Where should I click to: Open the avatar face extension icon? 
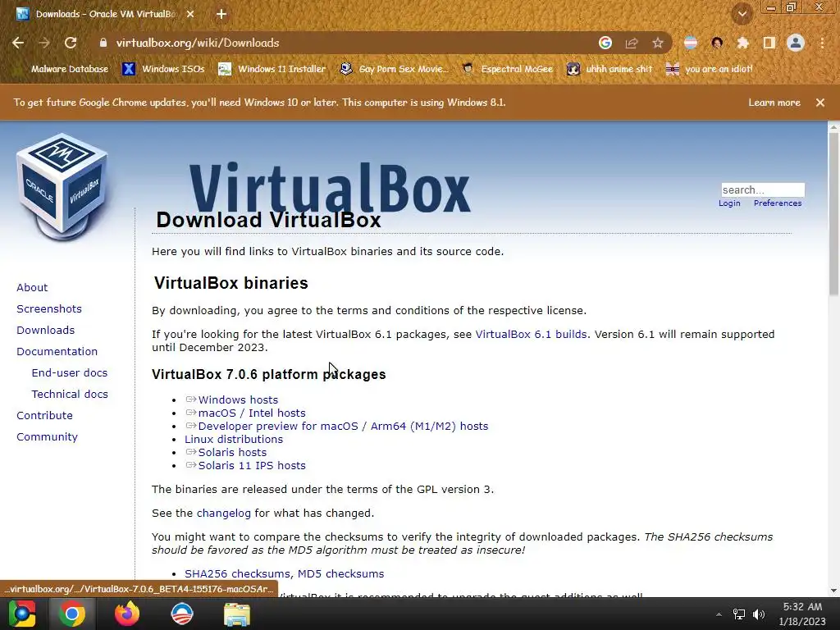[717, 43]
